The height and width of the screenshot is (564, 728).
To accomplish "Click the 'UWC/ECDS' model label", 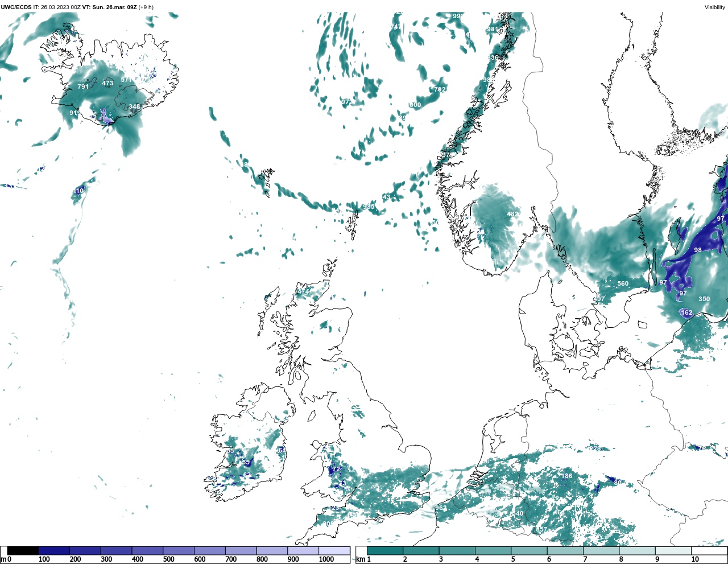I will click(x=16, y=7).
